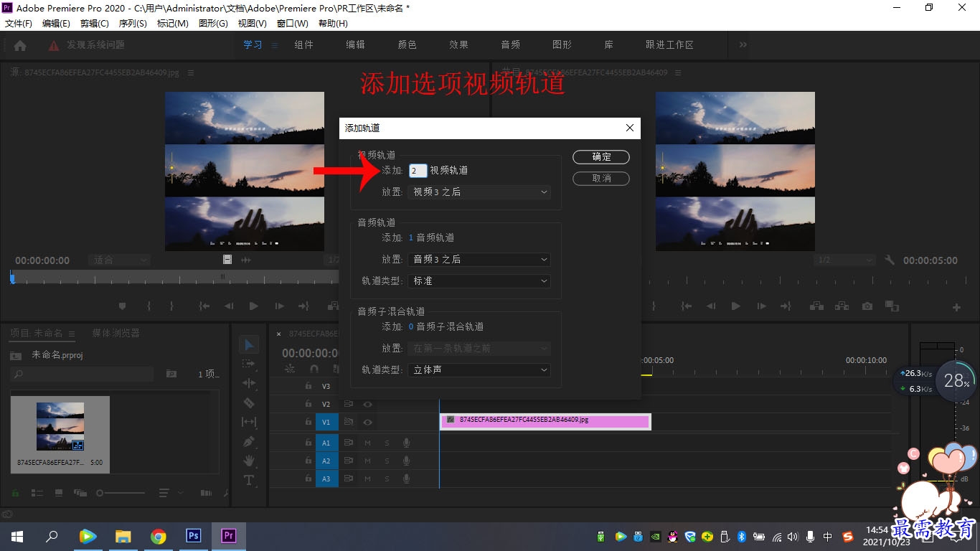
Task: Open Program monitor resolution 1/2 dropdown
Action: [x=844, y=260]
